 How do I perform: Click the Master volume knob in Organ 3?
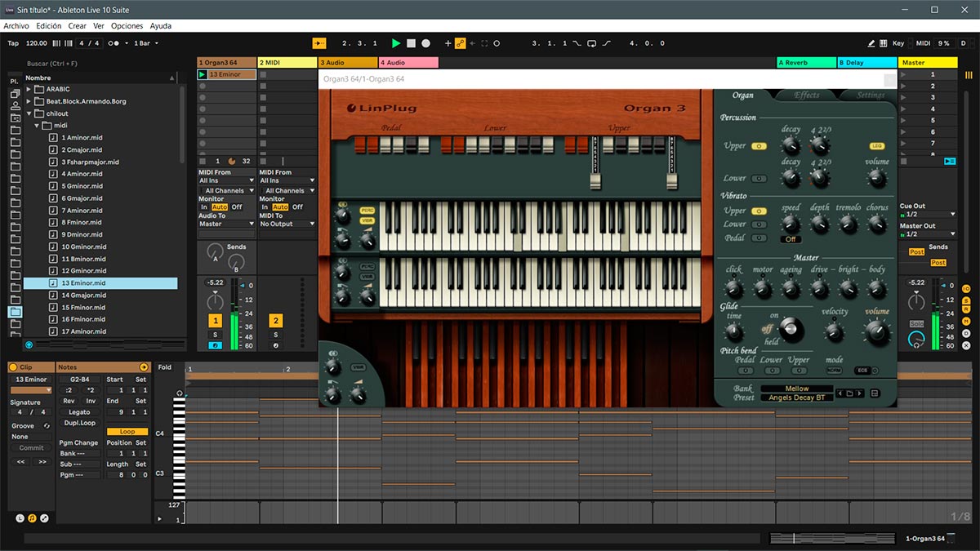877,331
